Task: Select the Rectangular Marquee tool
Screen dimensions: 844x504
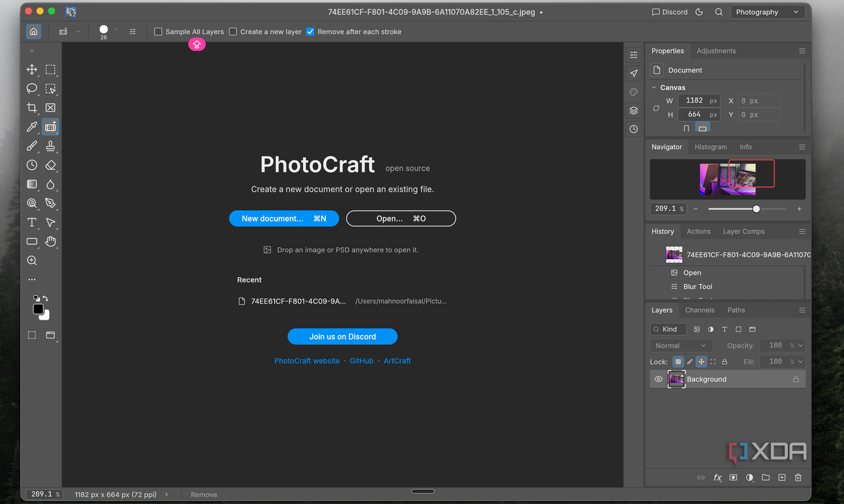Action: click(x=51, y=70)
